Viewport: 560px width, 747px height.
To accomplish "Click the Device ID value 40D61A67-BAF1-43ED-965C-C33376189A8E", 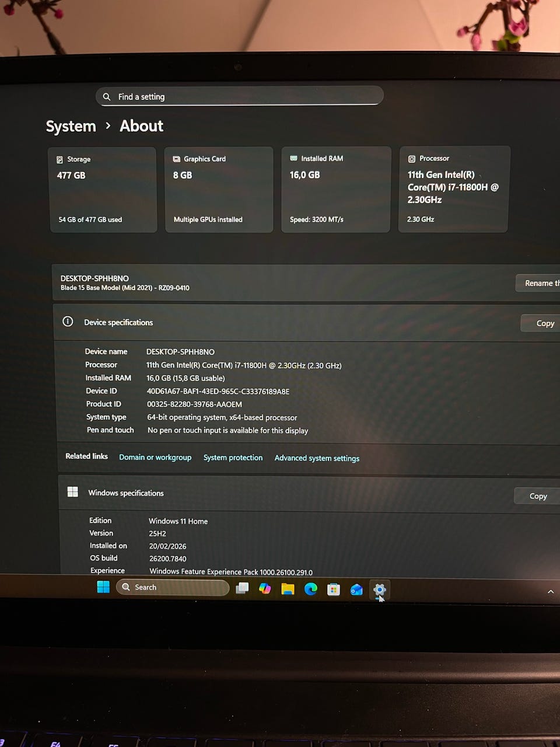I will (218, 392).
